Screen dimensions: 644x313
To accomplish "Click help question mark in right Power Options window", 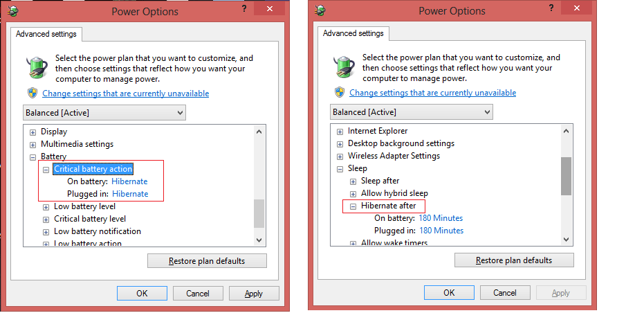I will tap(551, 8).
